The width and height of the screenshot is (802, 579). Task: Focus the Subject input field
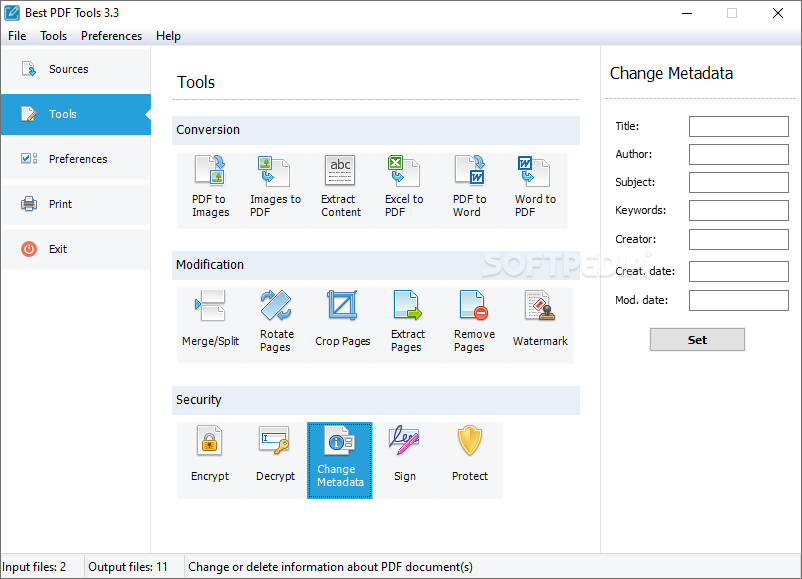[739, 182]
